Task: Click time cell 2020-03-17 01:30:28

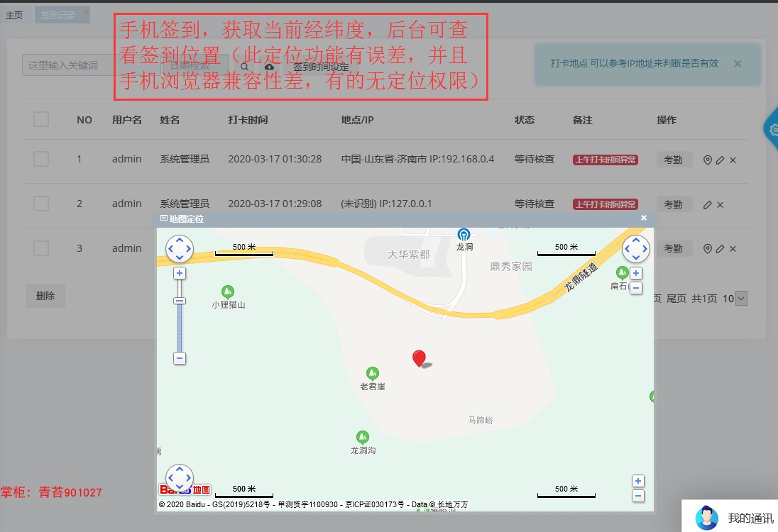Action: (275, 159)
